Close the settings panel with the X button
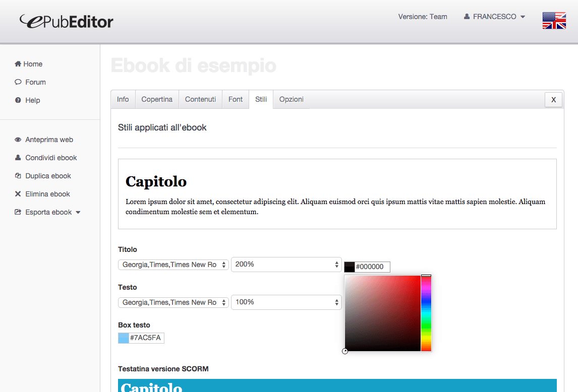578x392 pixels. pyautogui.click(x=553, y=100)
